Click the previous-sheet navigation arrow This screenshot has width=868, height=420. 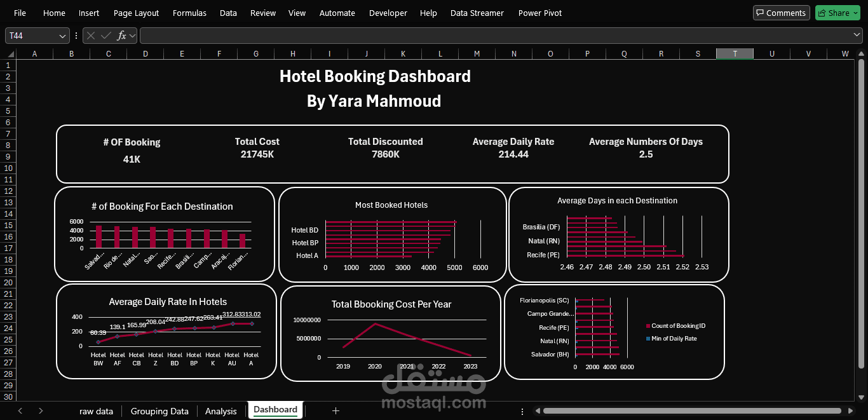point(20,411)
